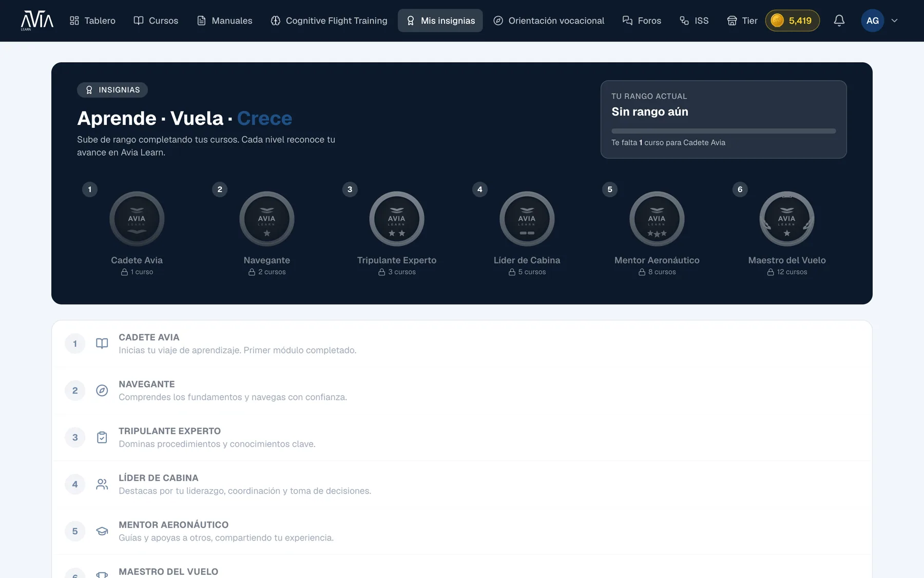Open the Manuales section

click(x=225, y=21)
